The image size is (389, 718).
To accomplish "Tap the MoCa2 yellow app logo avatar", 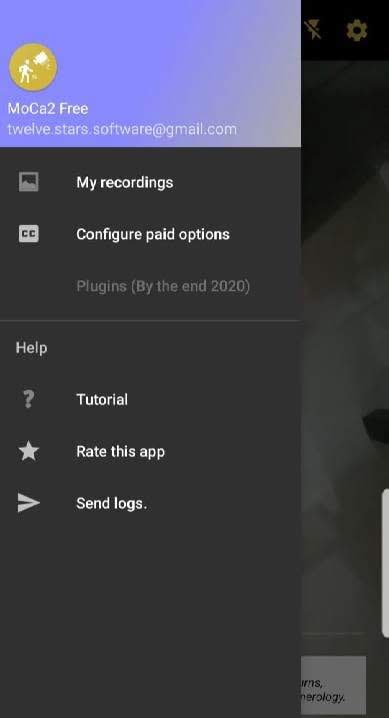I will coord(33,67).
